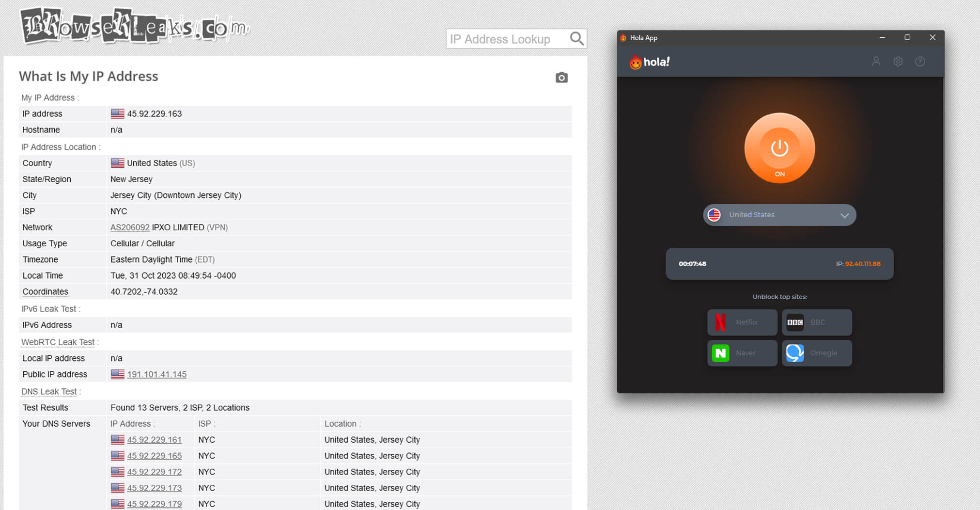Click the Hola App title bar icon
The width and height of the screenshot is (980, 510).
pos(623,38)
